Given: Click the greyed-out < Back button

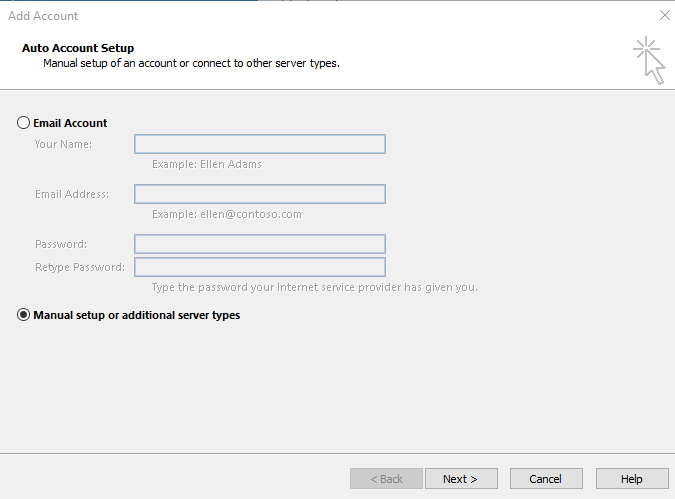Looking at the screenshot, I should 386,479.
